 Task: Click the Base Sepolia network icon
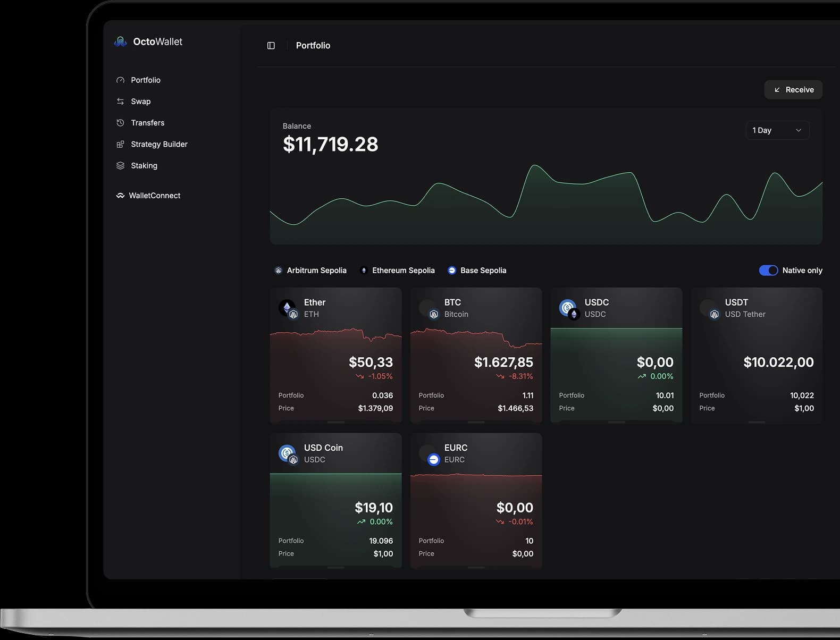click(452, 271)
